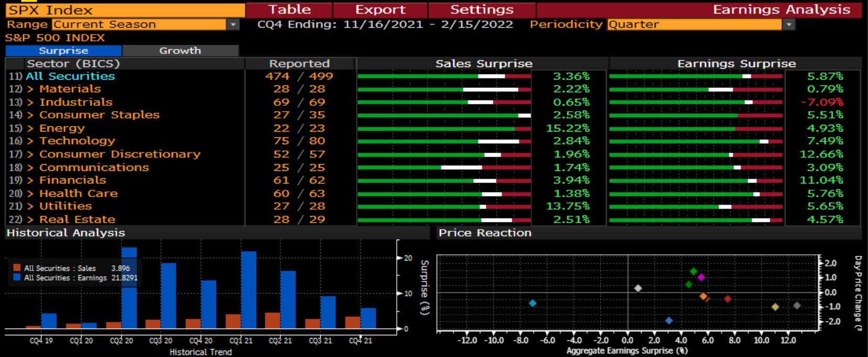Click the Industrials -7.09% earnings value
The width and height of the screenshot is (868, 357).
point(822,102)
